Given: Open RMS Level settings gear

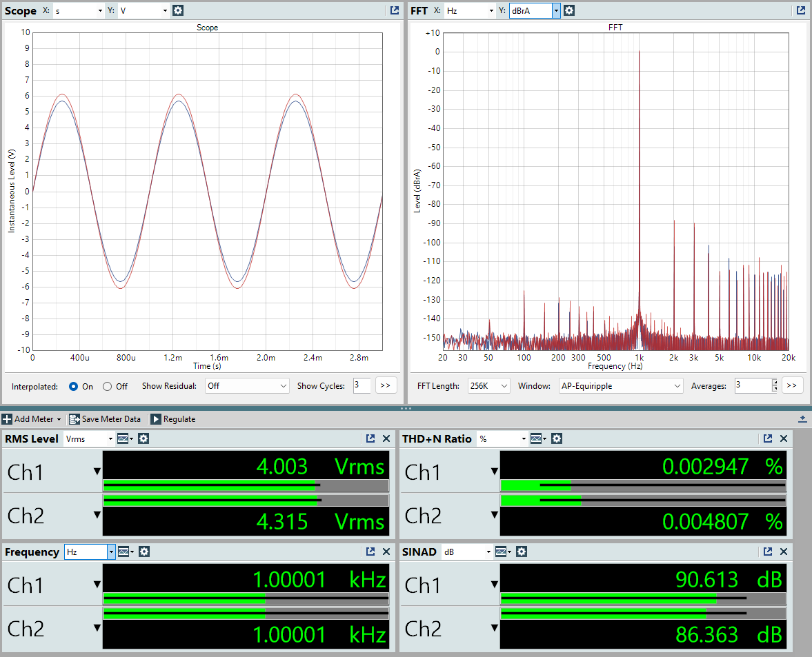Looking at the screenshot, I should (143, 438).
